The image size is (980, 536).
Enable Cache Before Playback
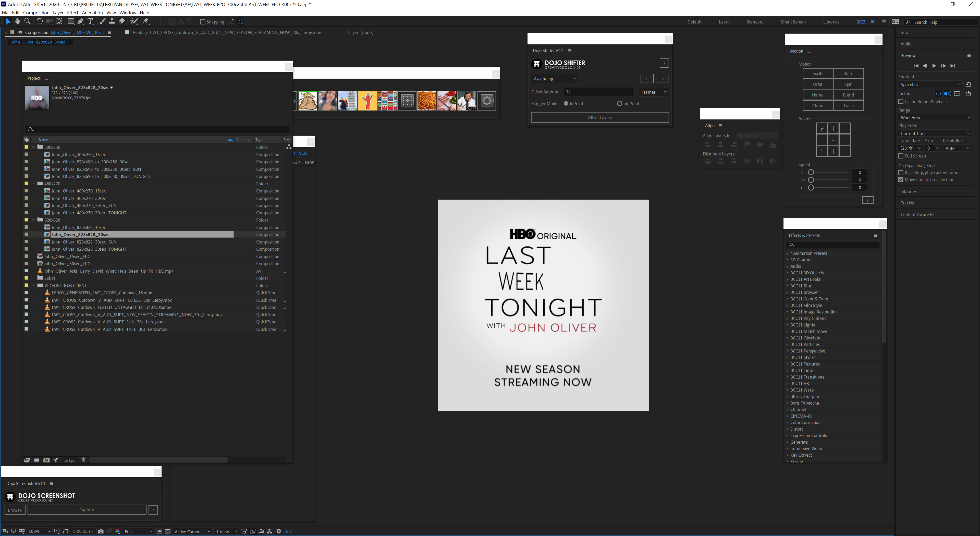tap(901, 102)
